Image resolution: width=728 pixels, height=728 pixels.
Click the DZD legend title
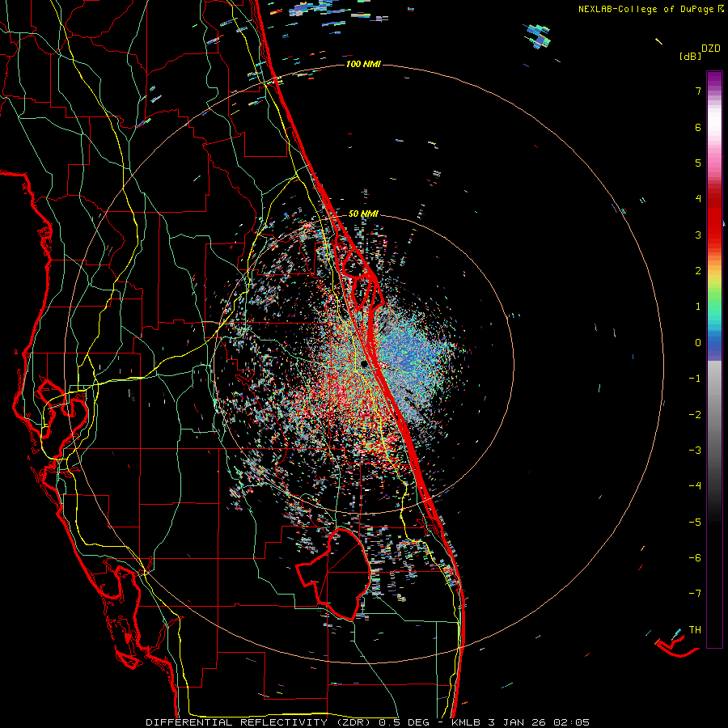711,49
